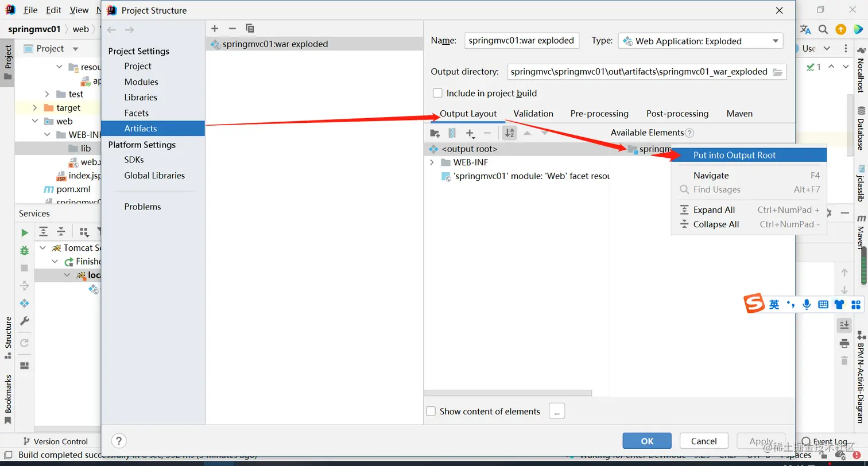
Task: Select Modules in Project Settings
Action: (141, 82)
